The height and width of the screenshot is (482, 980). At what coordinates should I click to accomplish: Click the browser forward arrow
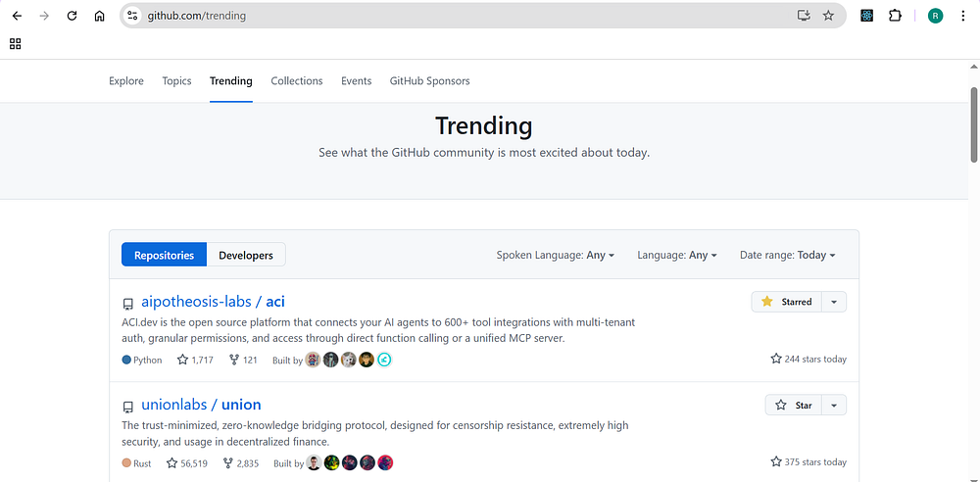pos(44,16)
